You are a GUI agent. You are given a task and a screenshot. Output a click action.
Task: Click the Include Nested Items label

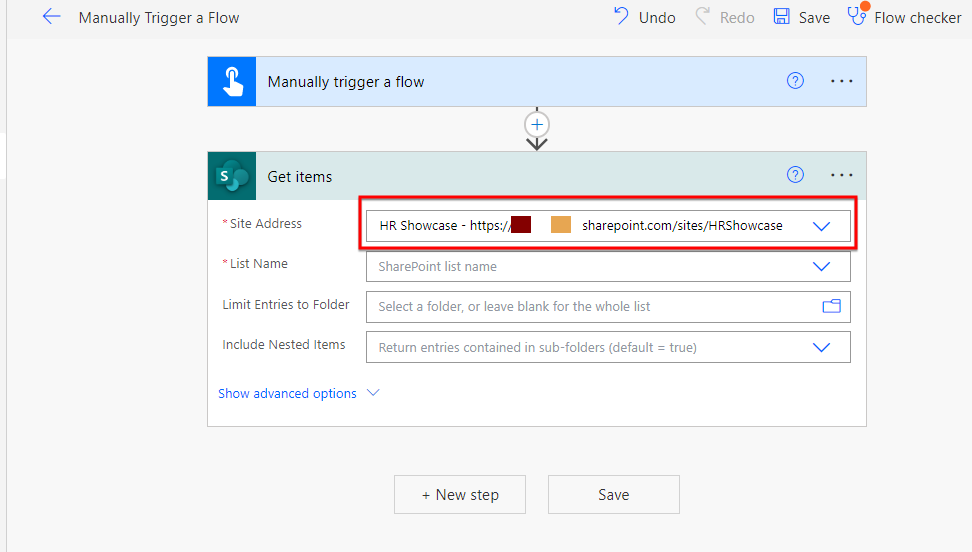click(284, 344)
